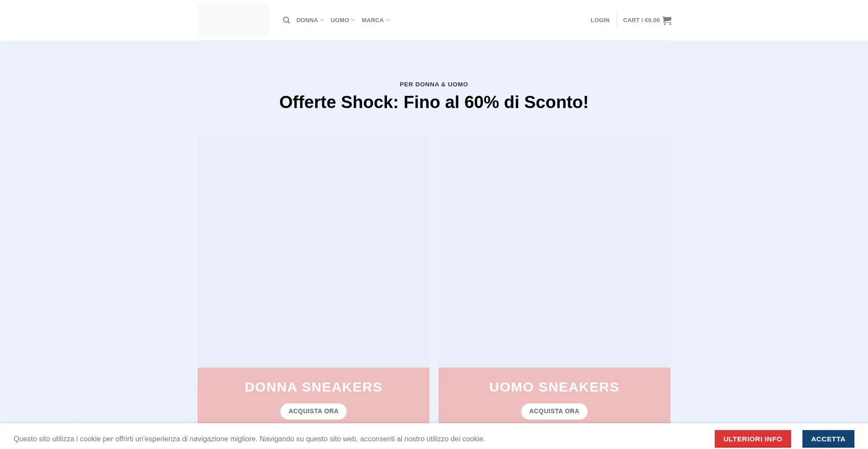
Task: View Cart / €0.00 link
Action: [x=641, y=20]
